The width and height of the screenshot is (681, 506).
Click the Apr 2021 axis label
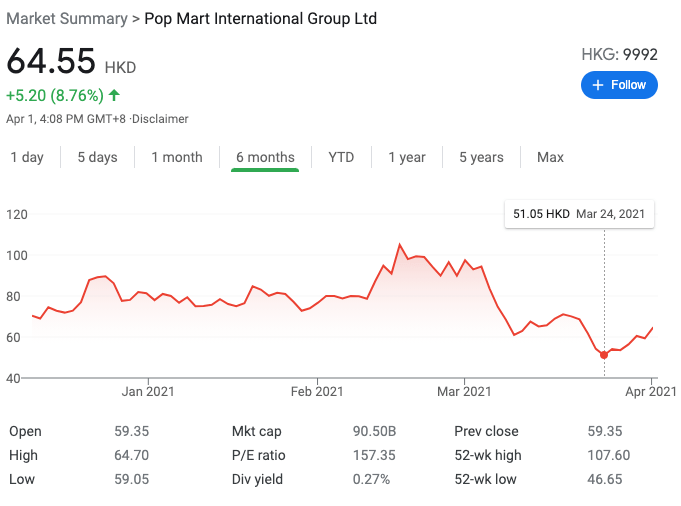651,392
